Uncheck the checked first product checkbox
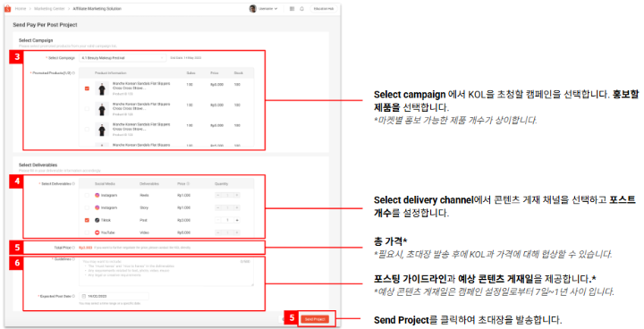Viewport: 644px width, 329px height. (x=87, y=89)
